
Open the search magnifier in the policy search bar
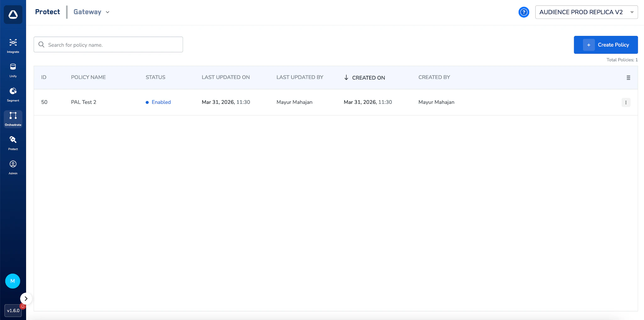41,44
